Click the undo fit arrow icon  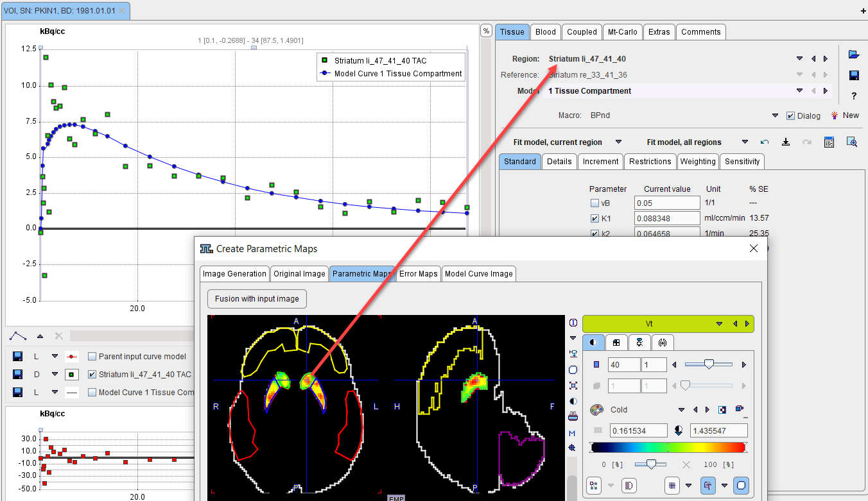click(764, 142)
